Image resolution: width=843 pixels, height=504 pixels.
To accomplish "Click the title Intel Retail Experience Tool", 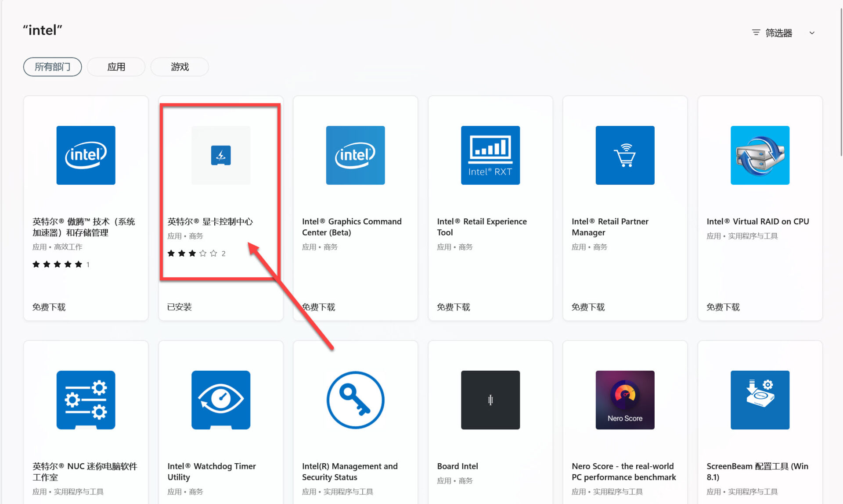I will (482, 227).
